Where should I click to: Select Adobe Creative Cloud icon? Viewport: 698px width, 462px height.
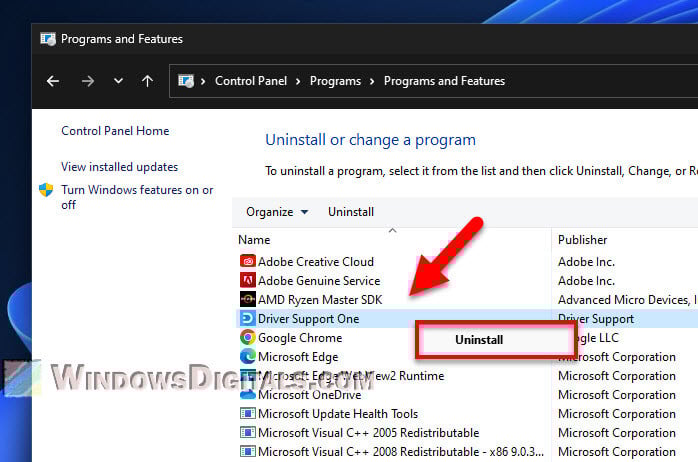[x=248, y=261]
